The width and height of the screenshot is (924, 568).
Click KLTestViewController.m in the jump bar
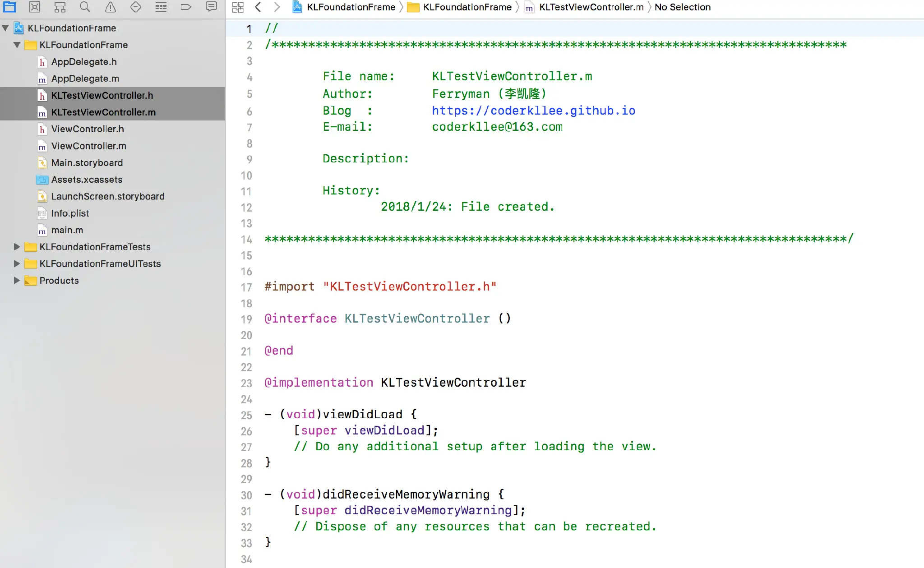591,7
